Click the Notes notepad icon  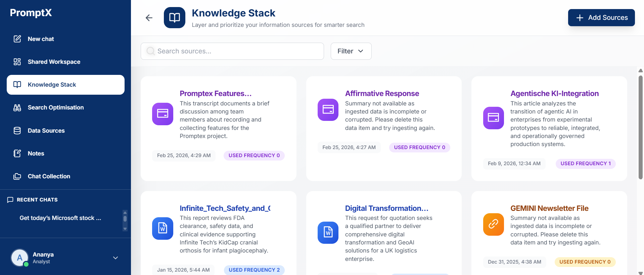tap(17, 153)
